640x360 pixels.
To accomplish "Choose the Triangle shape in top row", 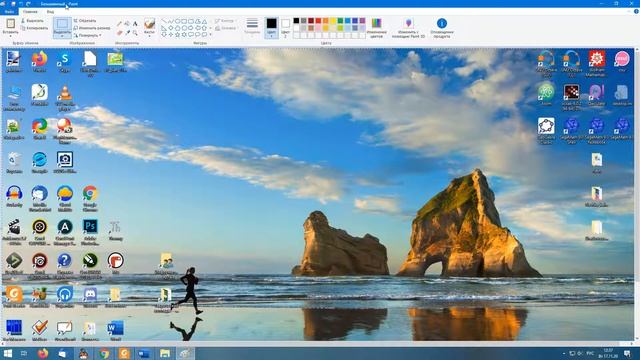I will click(x=204, y=21).
